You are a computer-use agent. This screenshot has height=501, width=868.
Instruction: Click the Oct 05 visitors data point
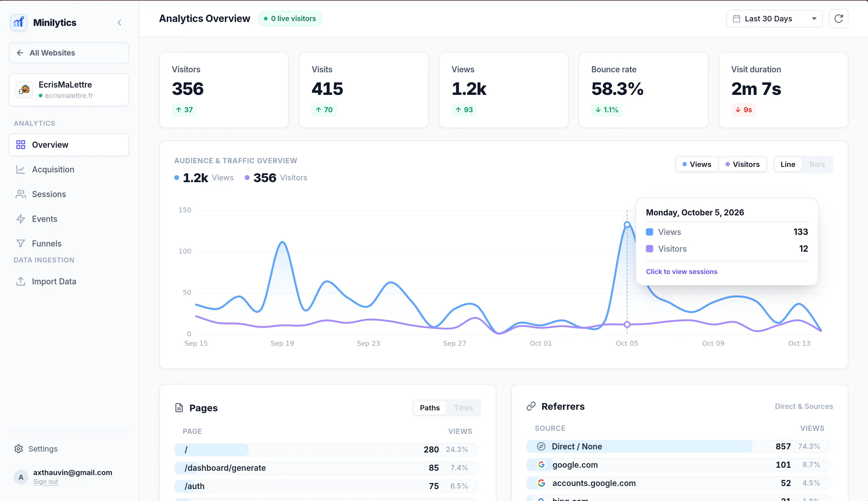[x=627, y=324]
